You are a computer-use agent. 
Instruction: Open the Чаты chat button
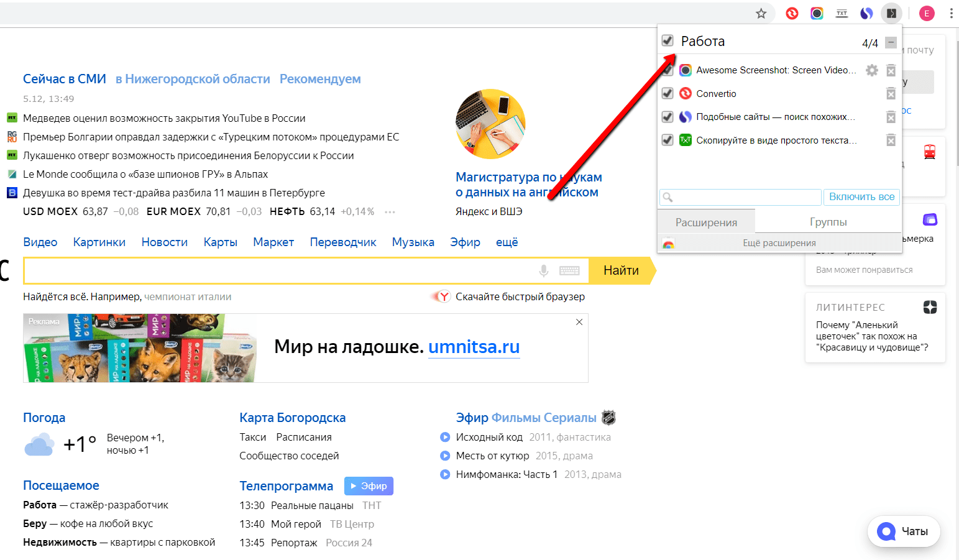[904, 531]
